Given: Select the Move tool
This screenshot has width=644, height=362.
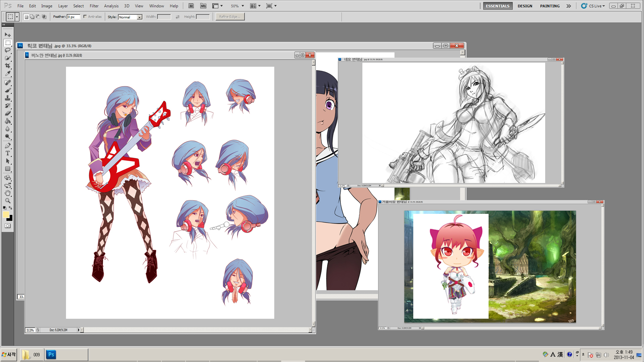Looking at the screenshot, I should click(8, 35).
